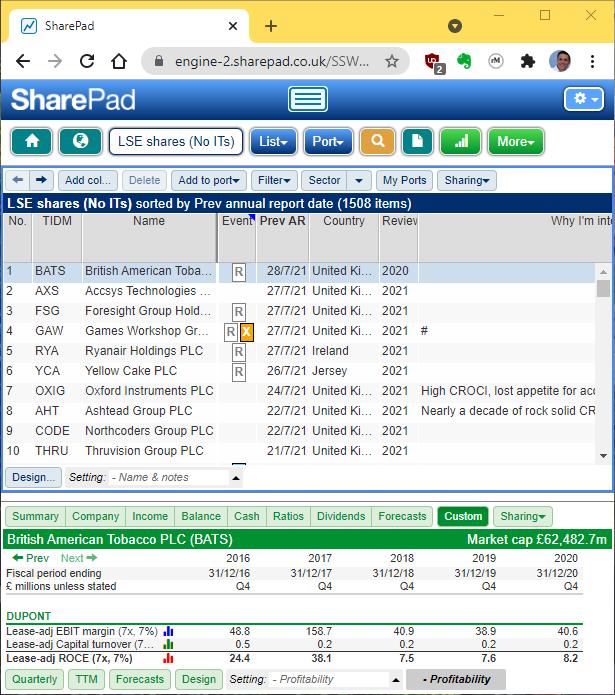Open the Evernote extension
This screenshot has width=615, height=695.
pos(464,61)
